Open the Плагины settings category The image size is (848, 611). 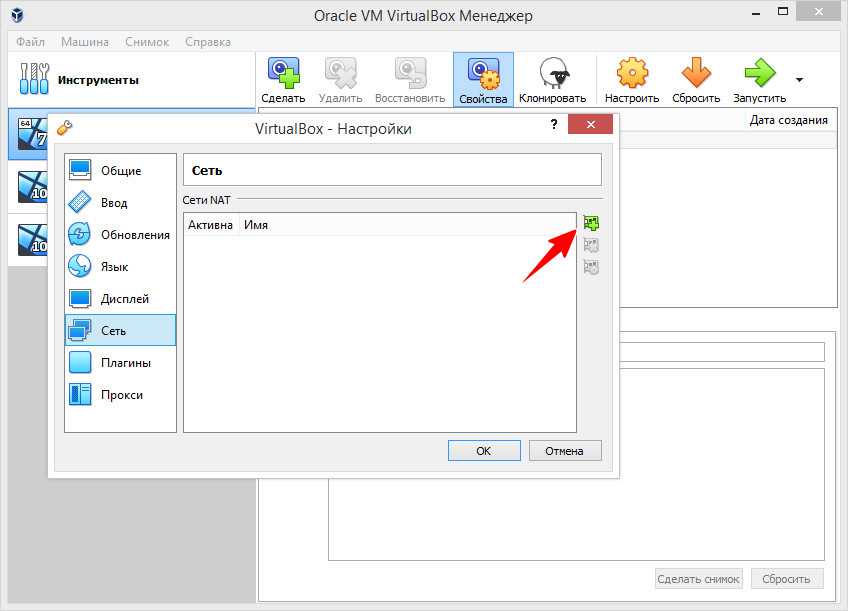point(121,362)
